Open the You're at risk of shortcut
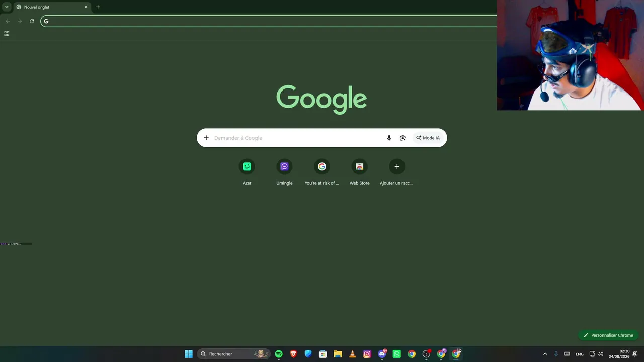 point(322,172)
